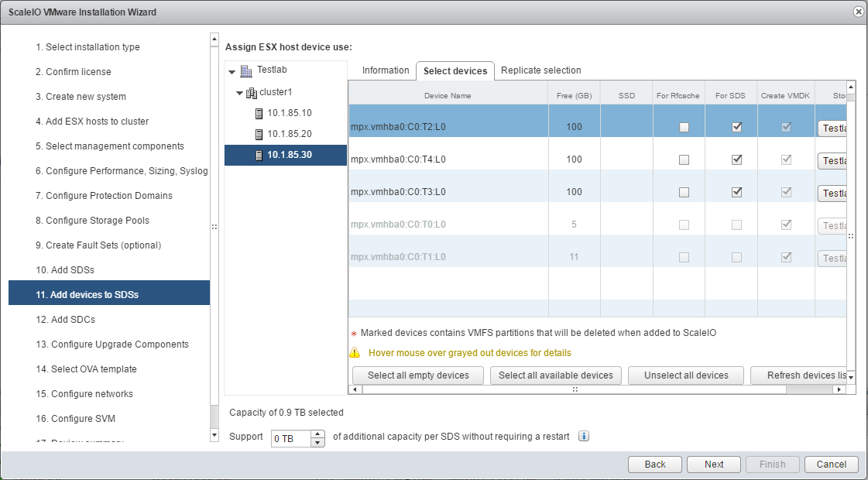Click host icon beside 10.1.85.20
Screen dimensions: 868x480
tap(259, 135)
